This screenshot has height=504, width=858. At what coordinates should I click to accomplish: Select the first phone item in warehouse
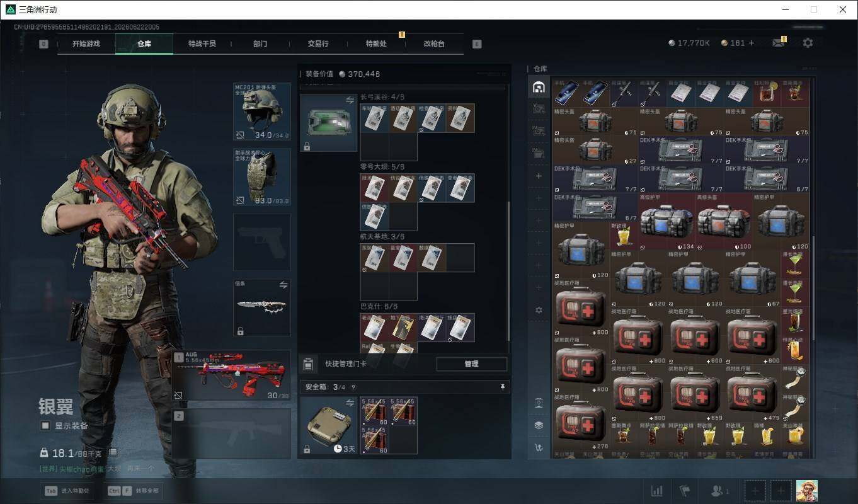[x=567, y=93]
